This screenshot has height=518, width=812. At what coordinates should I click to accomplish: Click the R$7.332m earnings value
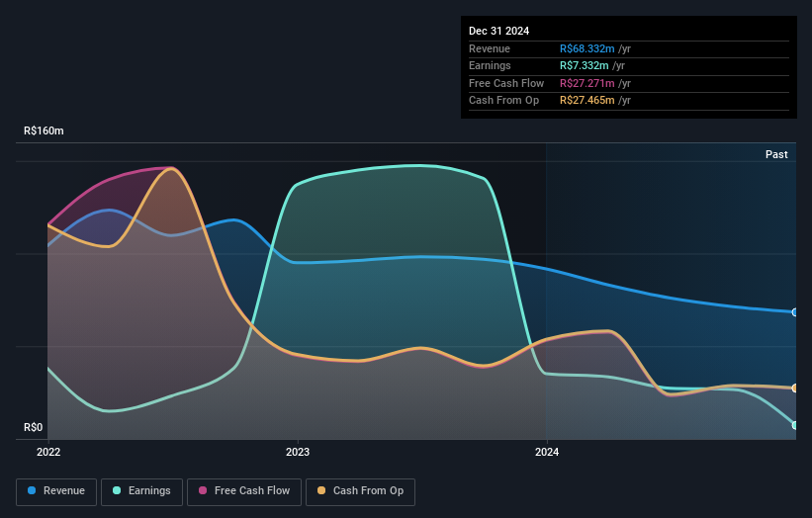click(x=584, y=65)
